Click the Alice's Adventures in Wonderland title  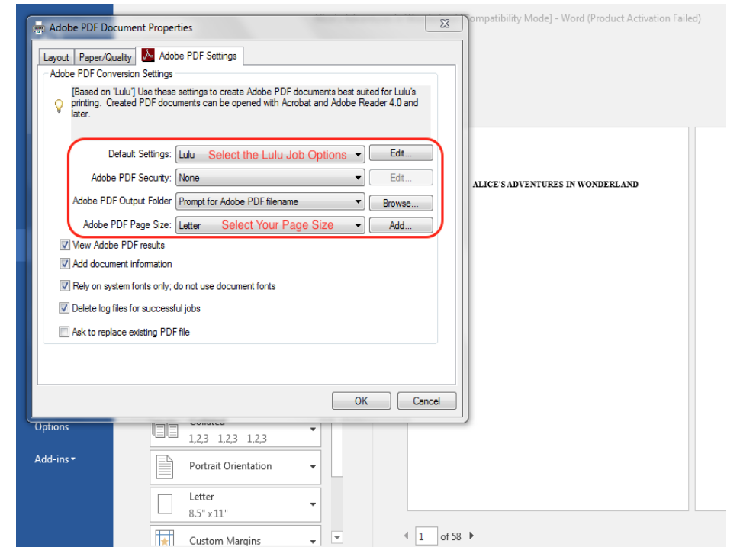pos(555,185)
